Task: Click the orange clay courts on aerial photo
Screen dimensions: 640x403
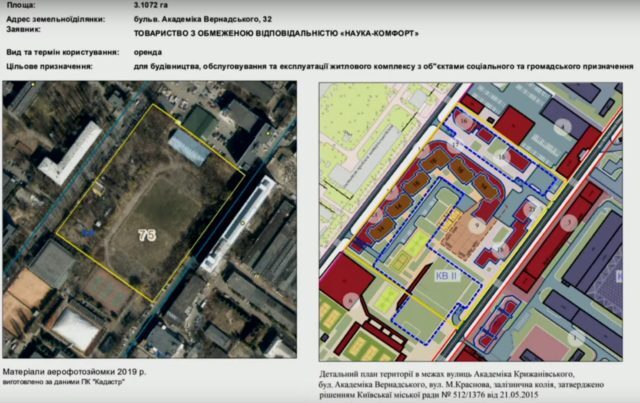Action: pos(28,289)
